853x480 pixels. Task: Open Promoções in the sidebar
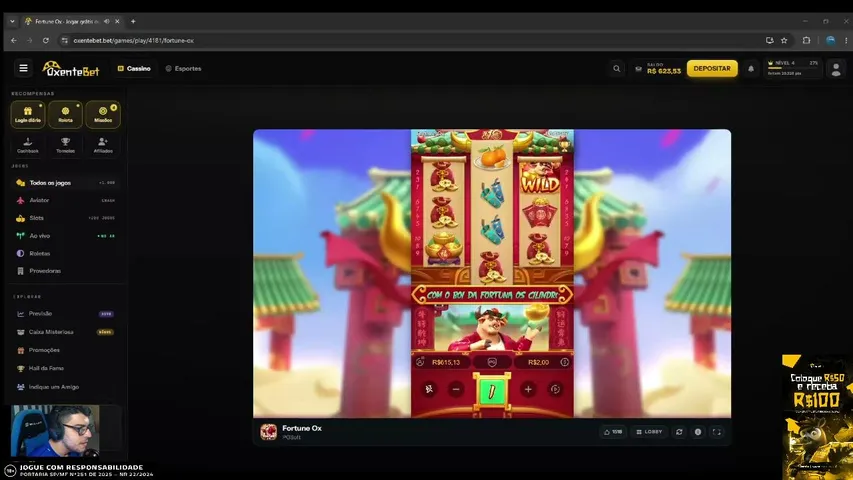point(65,350)
